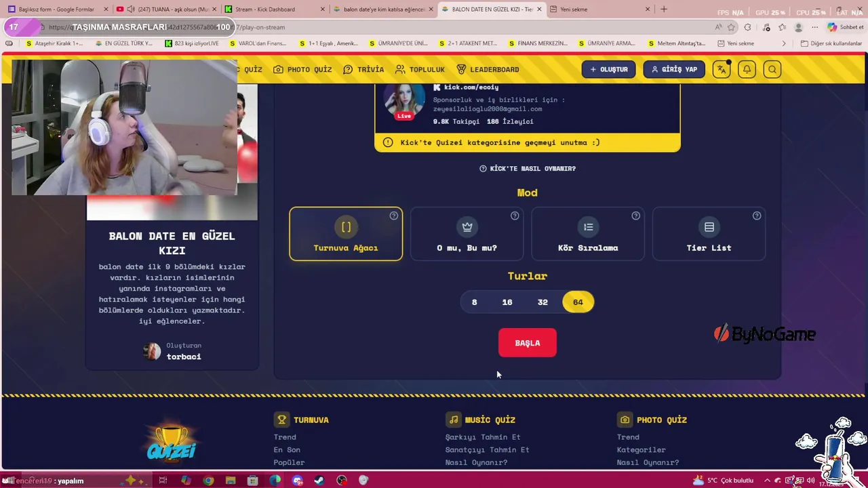
Task: Expand the bookmarks overflow chevron
Action: [784, 43]
